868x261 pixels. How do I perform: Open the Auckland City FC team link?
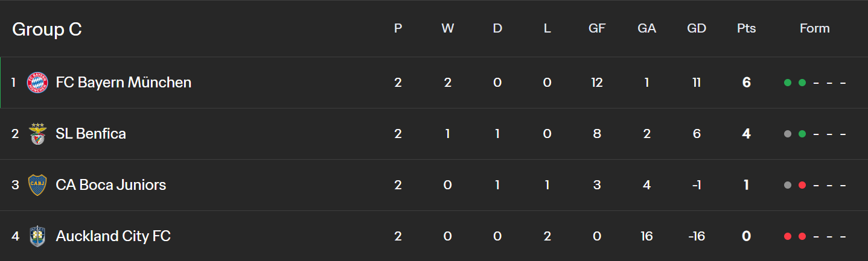pyautogui.click(x=113, y=236)
